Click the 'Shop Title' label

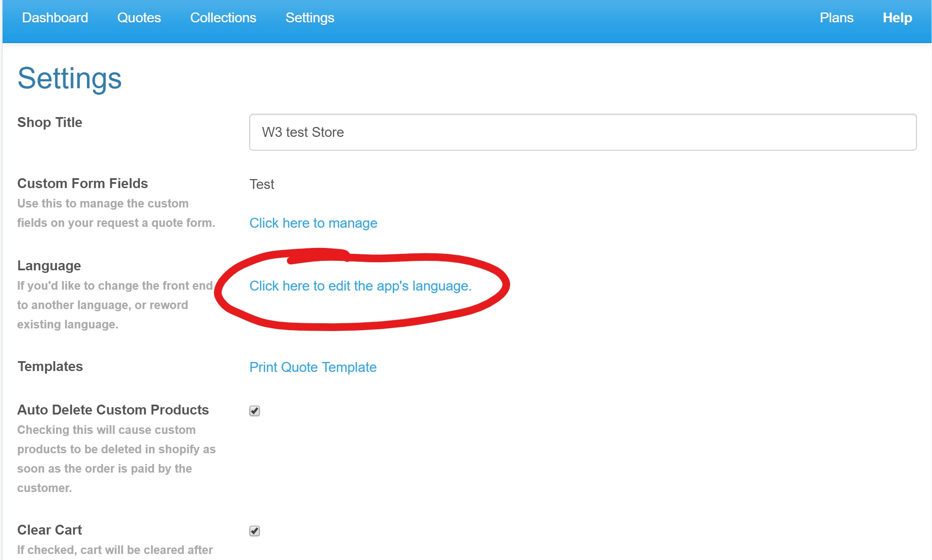tap(50, 122)
